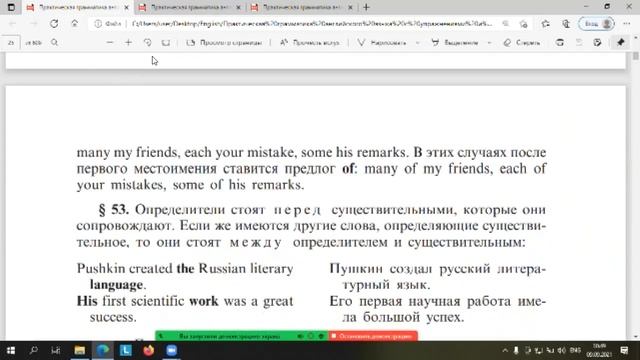Launch Firefox from taskbar
The height and width of the screenshot is (360, 640).
(149, 350)
